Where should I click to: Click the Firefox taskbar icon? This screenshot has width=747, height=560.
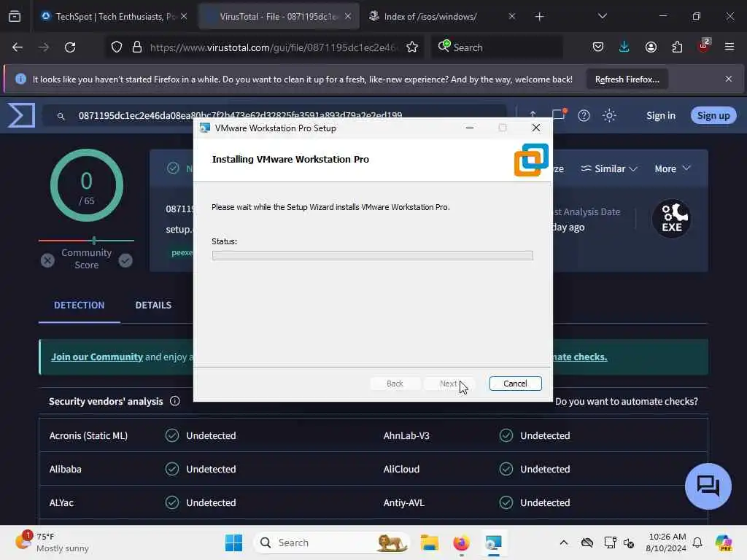(461, 542)
